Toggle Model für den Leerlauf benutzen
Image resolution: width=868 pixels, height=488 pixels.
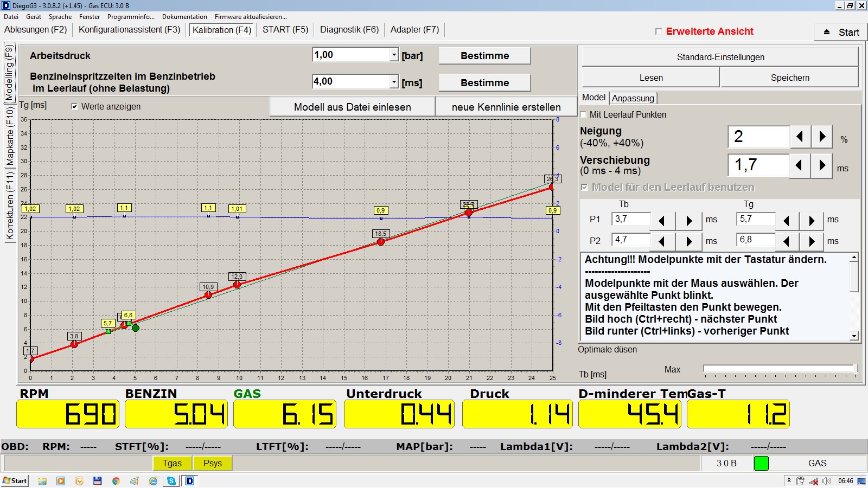[x=584, y=187]
